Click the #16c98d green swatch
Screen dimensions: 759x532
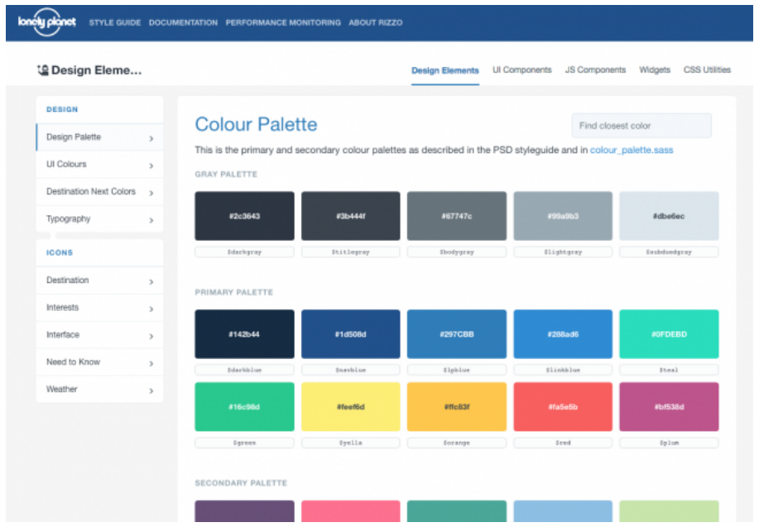click(x=244, y=406)
